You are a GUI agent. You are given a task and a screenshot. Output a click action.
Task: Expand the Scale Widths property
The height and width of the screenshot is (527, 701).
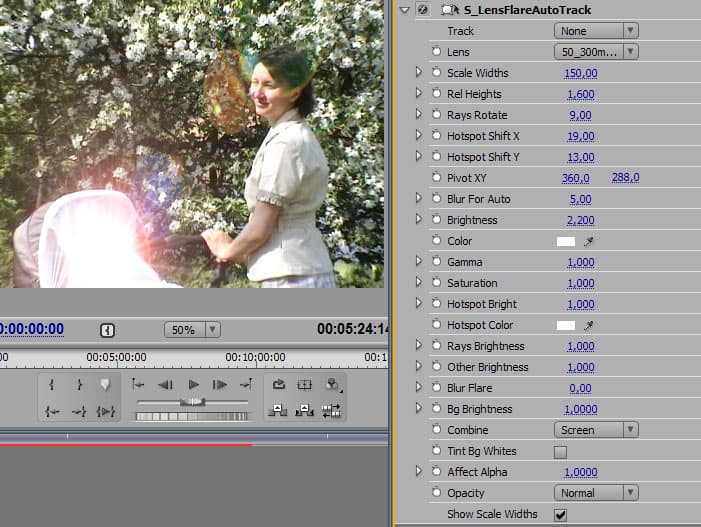(419, 73)
